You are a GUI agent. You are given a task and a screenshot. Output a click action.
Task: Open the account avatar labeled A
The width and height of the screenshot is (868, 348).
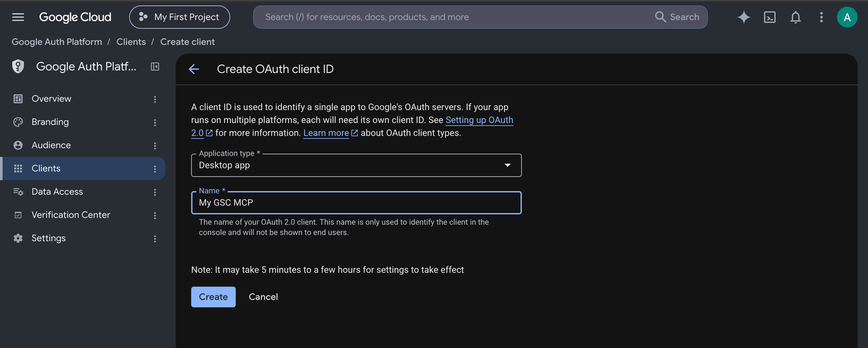[847, 17]
